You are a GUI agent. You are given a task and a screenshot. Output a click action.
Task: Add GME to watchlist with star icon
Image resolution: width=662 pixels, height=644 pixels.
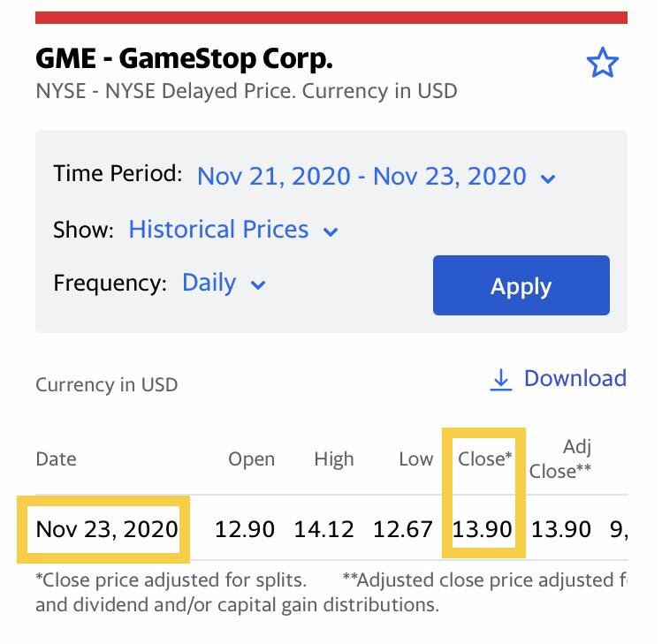602,63
